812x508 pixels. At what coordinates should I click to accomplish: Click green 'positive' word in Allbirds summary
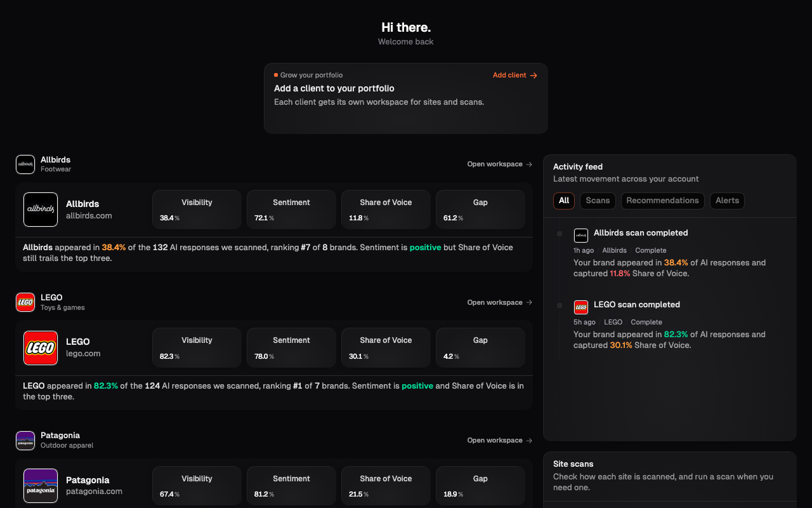(x=425, y=248)
